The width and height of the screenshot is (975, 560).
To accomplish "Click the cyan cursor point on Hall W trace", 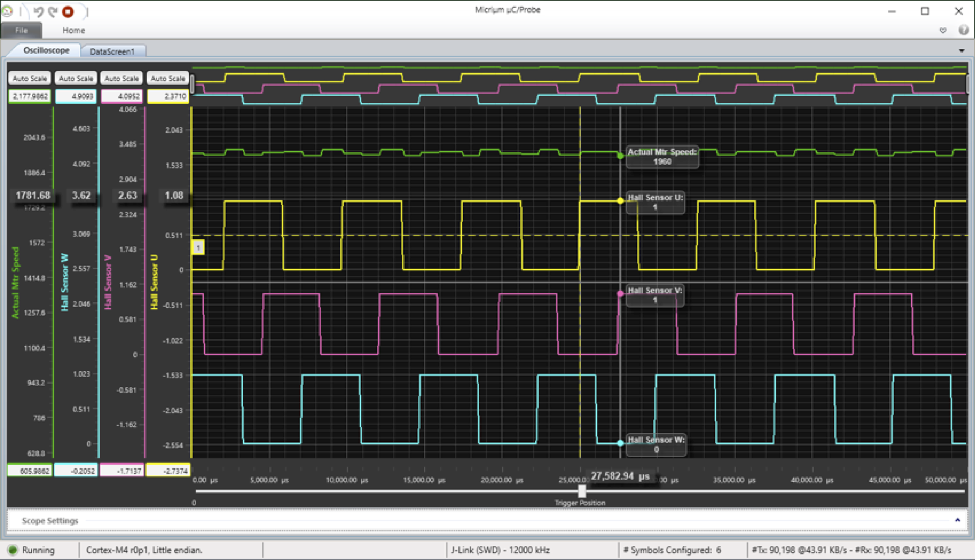I will 620,443.
